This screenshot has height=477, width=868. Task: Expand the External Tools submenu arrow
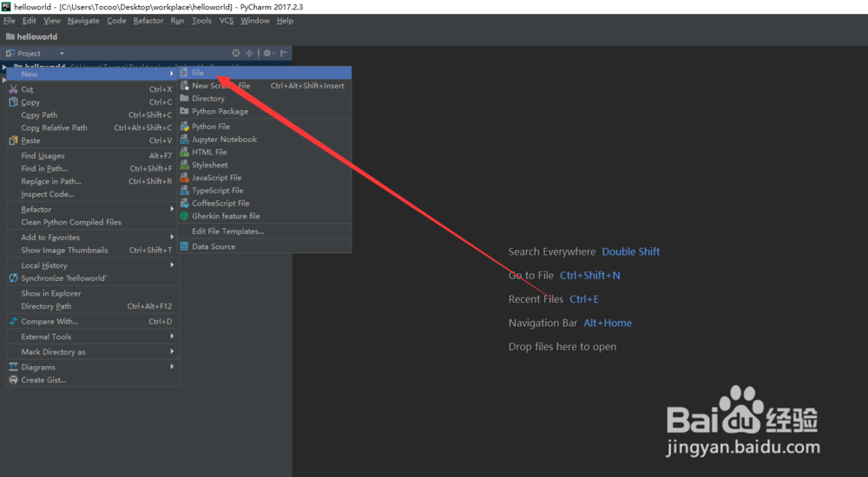[x=172, y=337]
